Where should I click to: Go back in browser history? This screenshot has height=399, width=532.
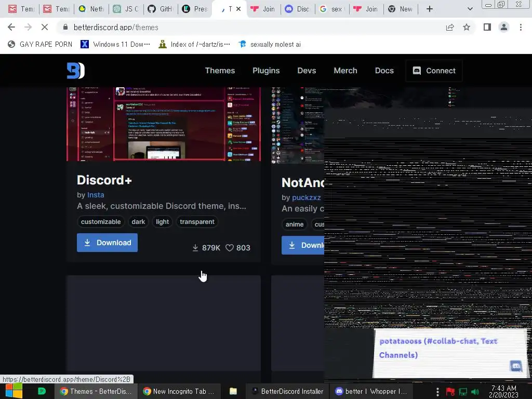coord(11,27)
